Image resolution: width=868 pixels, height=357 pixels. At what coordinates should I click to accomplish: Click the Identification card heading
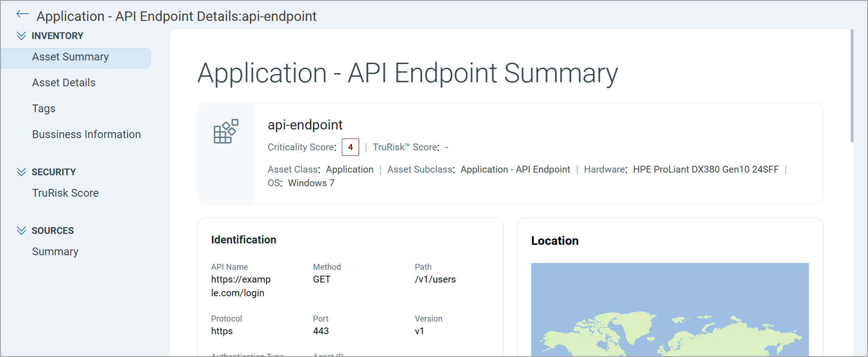pyautogui.click(x=243, y=240)
